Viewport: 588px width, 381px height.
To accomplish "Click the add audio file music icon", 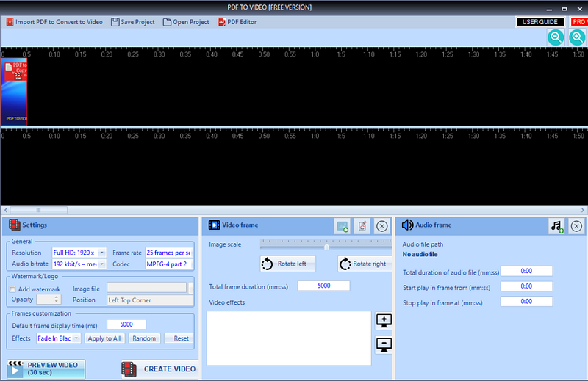I will (557, 226).
